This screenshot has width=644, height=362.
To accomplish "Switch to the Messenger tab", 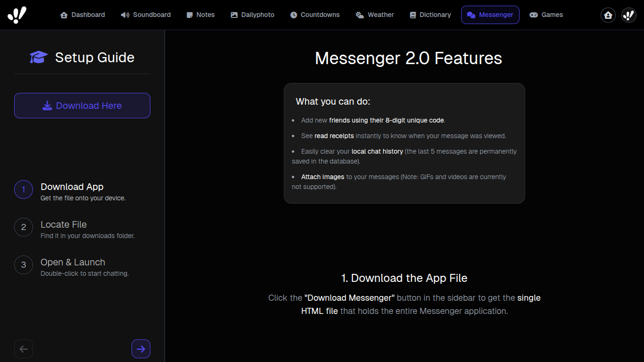I will [490, 15].
